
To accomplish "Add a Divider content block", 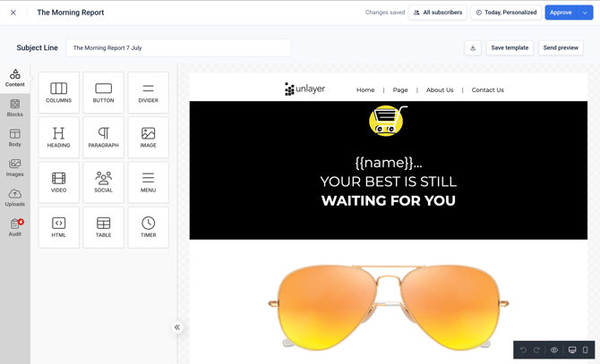I will pos(148,92).
